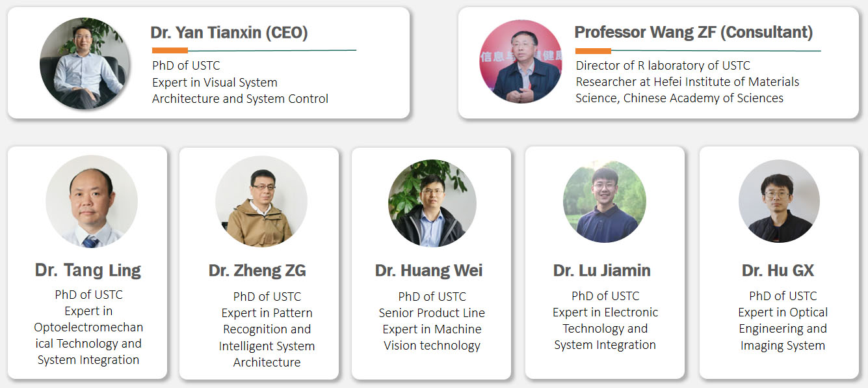The height and width of the screenshot is (388, 868).
Task: Click Dr. Zheng ZG's round photo
Action: pos(259,201)
